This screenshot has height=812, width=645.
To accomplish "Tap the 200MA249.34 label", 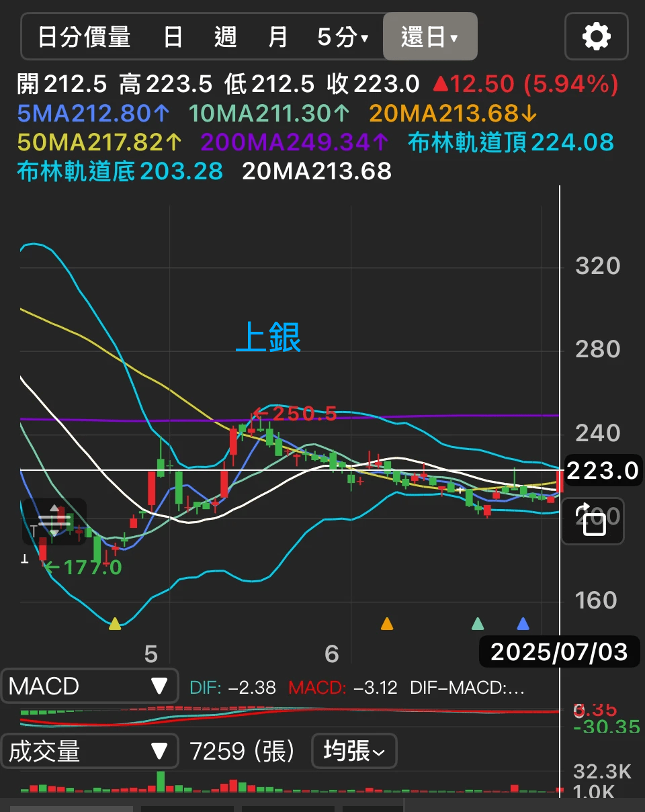I will [294, 142].
